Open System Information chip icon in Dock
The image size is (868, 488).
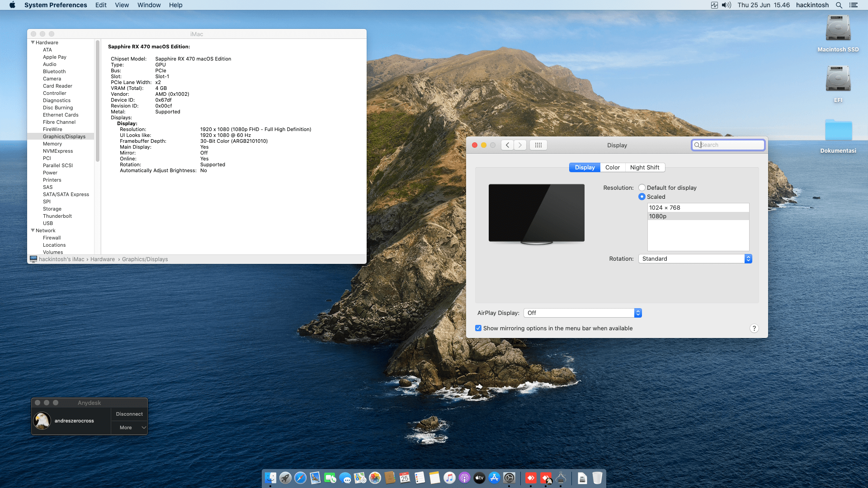561,478
